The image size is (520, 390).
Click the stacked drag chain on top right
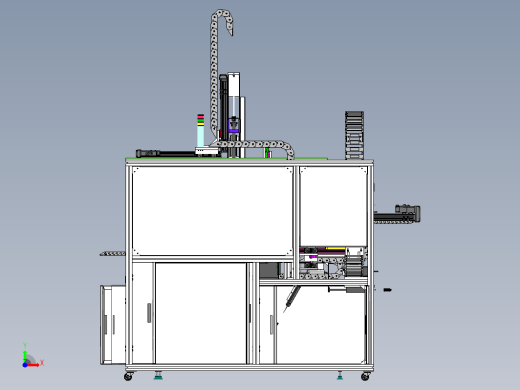pyautogui.click(x=354, y=135)
